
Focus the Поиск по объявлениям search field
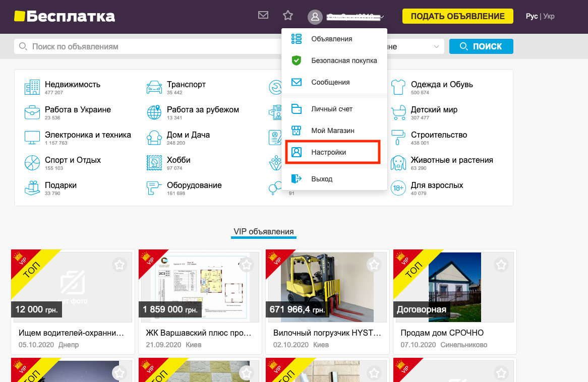[x=148, y=46]
